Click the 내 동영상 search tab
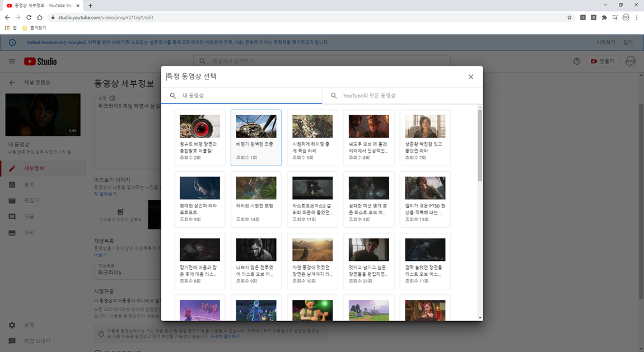Image resolution: width=644 pixels, height=352 pixels. [x=241, y=96]
